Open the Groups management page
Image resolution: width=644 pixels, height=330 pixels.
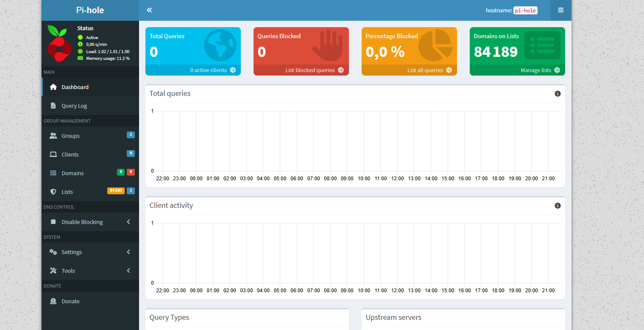(70, 135)
